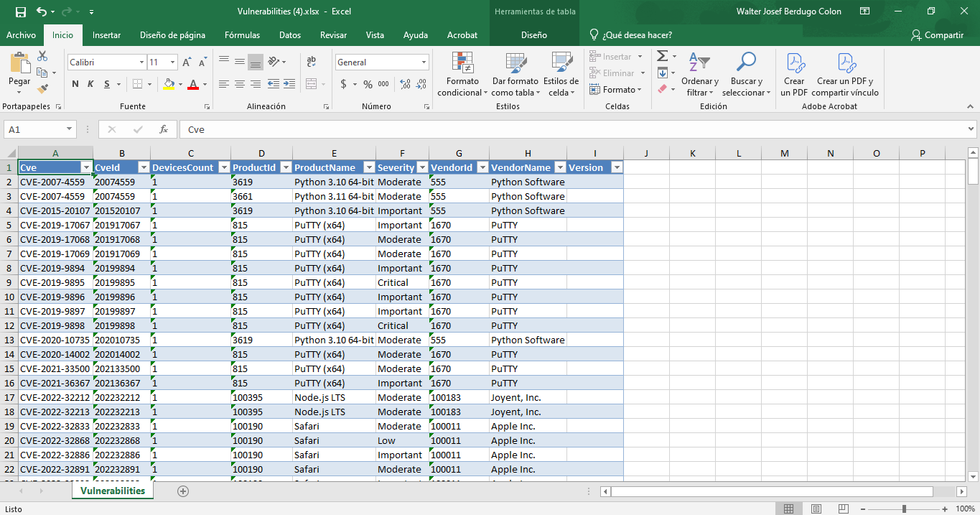Toggle center horizontal alignment
Screen dimensions: 980x515
[x=240, y=84]
